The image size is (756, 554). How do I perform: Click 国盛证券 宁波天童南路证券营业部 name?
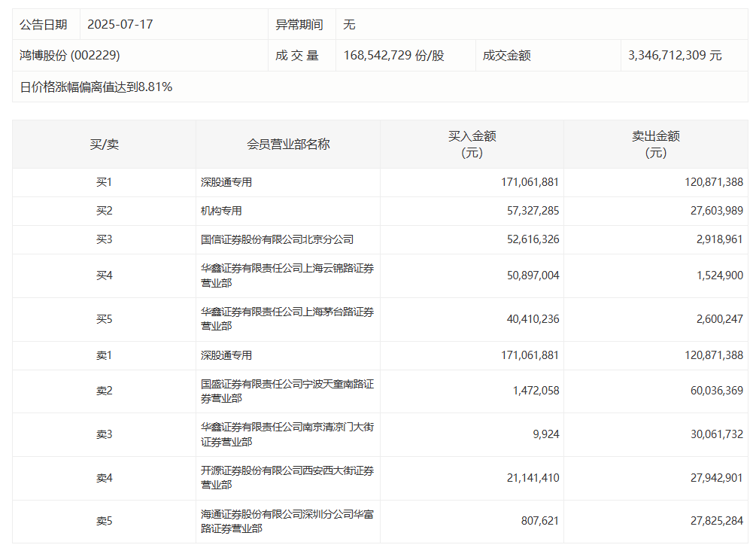(x=287, y=391)
